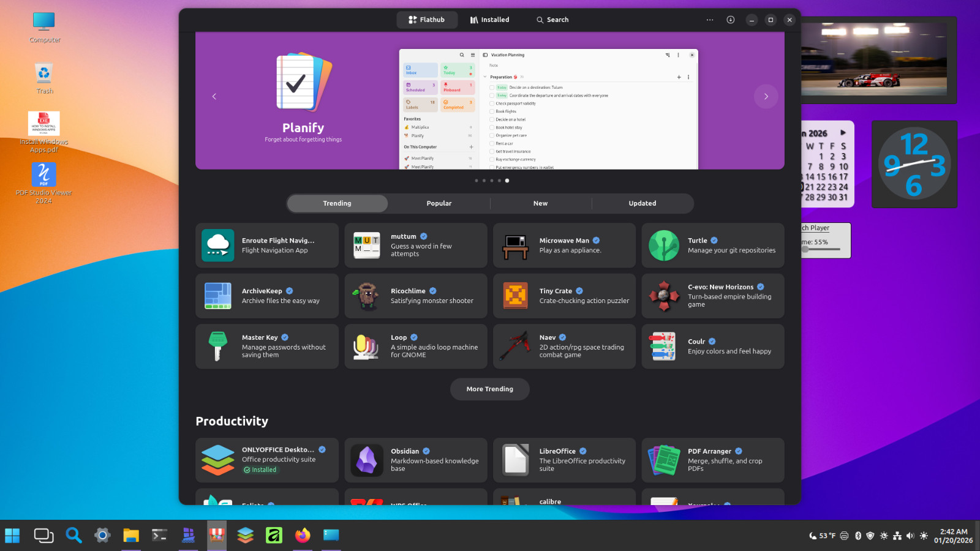Click the Planify banner screenshot preview

click(549, 109)
